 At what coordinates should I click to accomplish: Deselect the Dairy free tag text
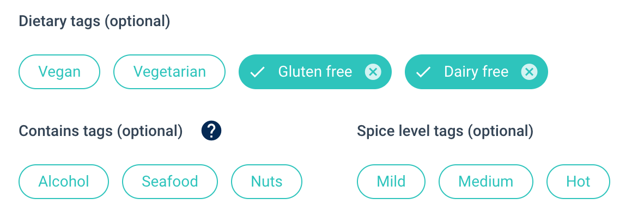476,72
